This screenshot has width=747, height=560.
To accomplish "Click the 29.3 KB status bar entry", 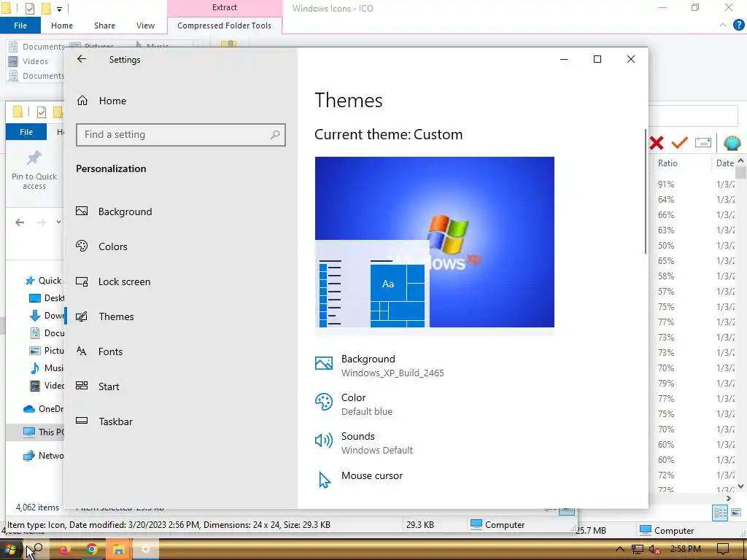I will point(419,525).
